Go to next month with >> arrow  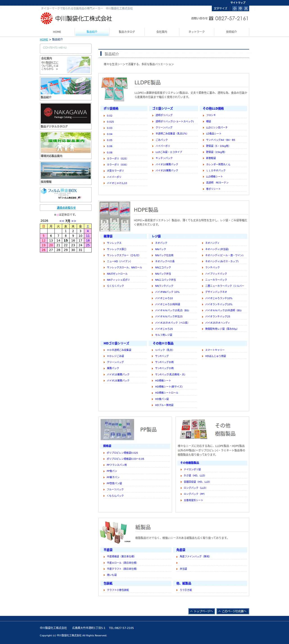click(x=74, y=221)
